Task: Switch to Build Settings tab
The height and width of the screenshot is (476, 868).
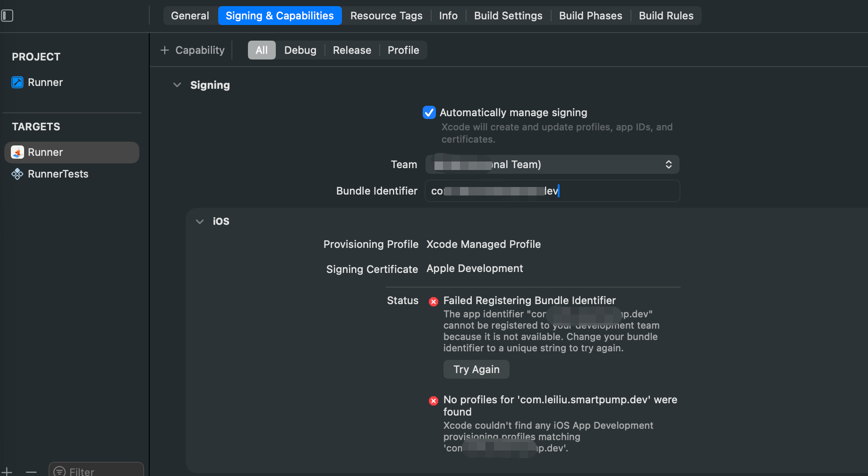Action: [x=508, y=16]
